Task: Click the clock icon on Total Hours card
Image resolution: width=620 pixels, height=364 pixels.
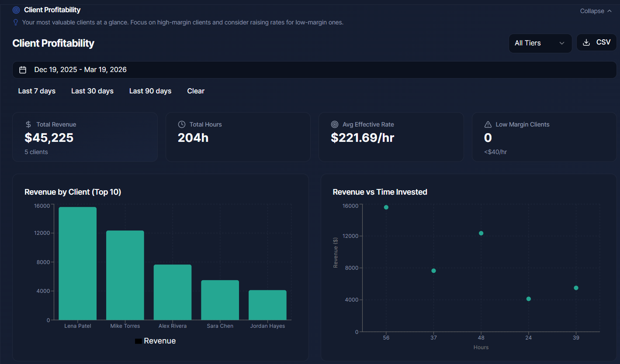Action: pyautogui.click(x=182, y=124)
